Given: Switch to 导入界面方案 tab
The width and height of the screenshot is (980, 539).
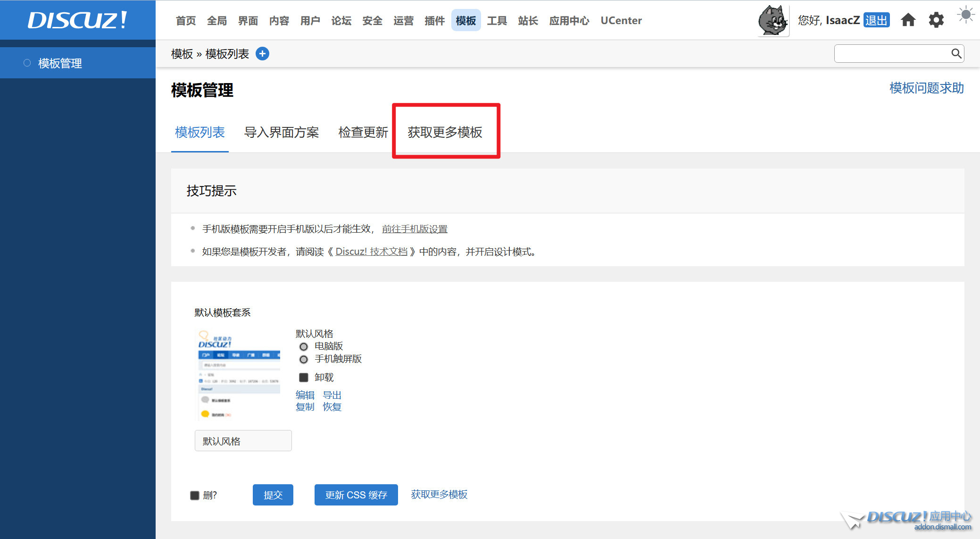Looking at the screenshot, I should [x=282, y=133].
